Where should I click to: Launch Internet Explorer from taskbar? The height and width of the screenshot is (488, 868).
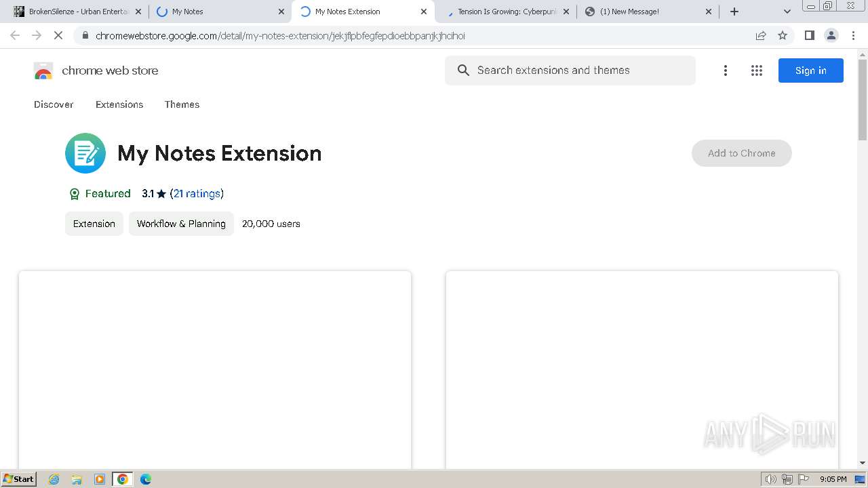[x=54, y=479]
